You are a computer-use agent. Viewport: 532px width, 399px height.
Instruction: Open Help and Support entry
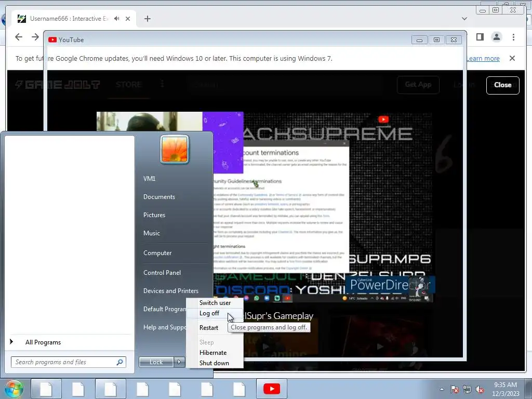point(164,327)
